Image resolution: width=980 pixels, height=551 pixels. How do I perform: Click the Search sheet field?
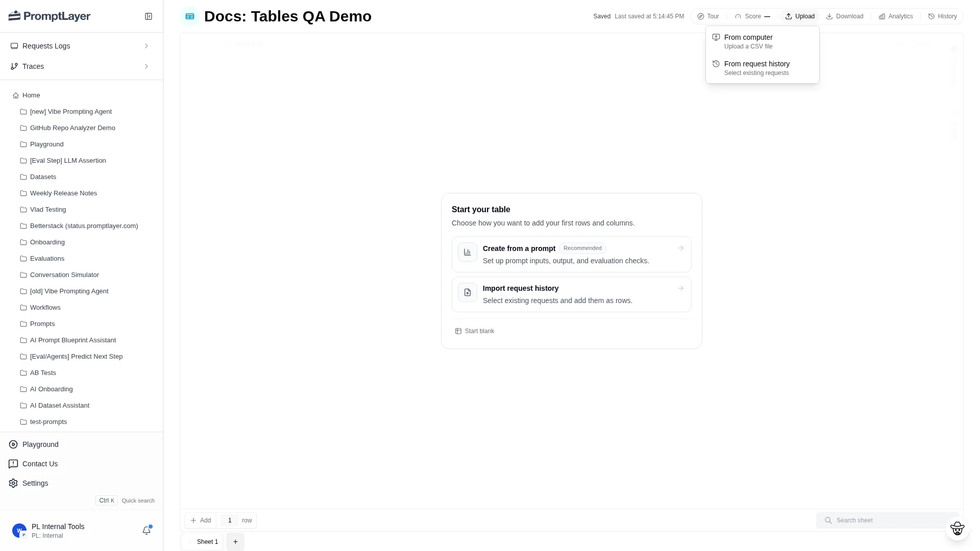pyautogui.click(x=887, y=520)
